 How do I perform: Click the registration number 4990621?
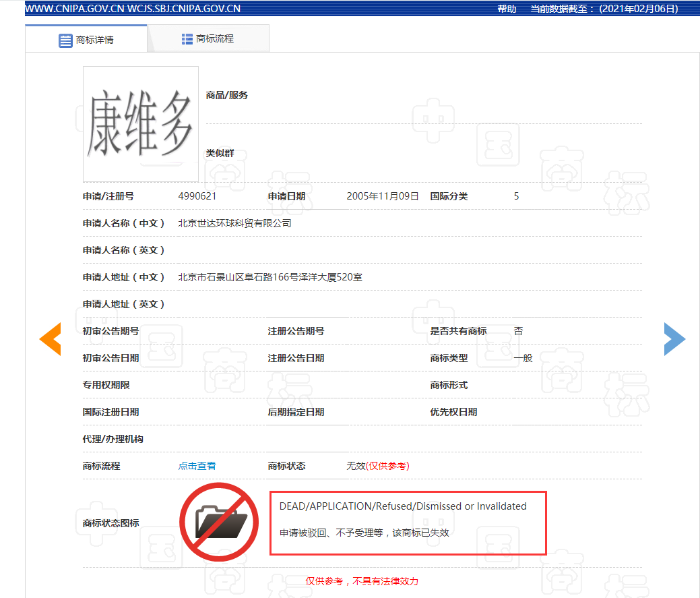tap(197, 196)
